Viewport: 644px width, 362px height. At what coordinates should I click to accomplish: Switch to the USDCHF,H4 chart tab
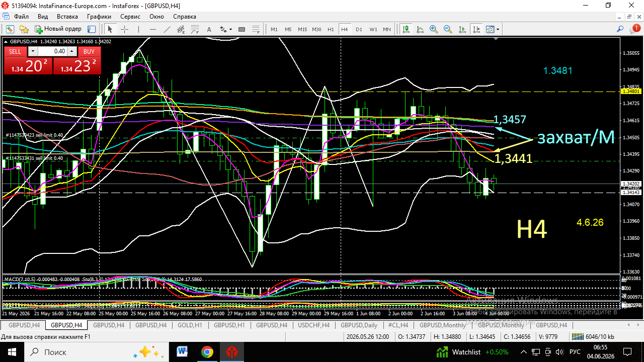coord(313,325)
